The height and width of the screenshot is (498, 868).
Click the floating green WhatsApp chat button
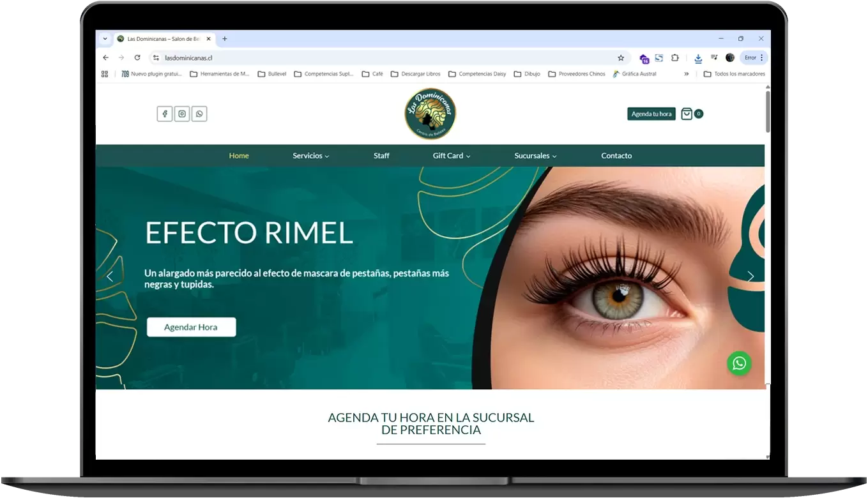[x=739, y=363]
